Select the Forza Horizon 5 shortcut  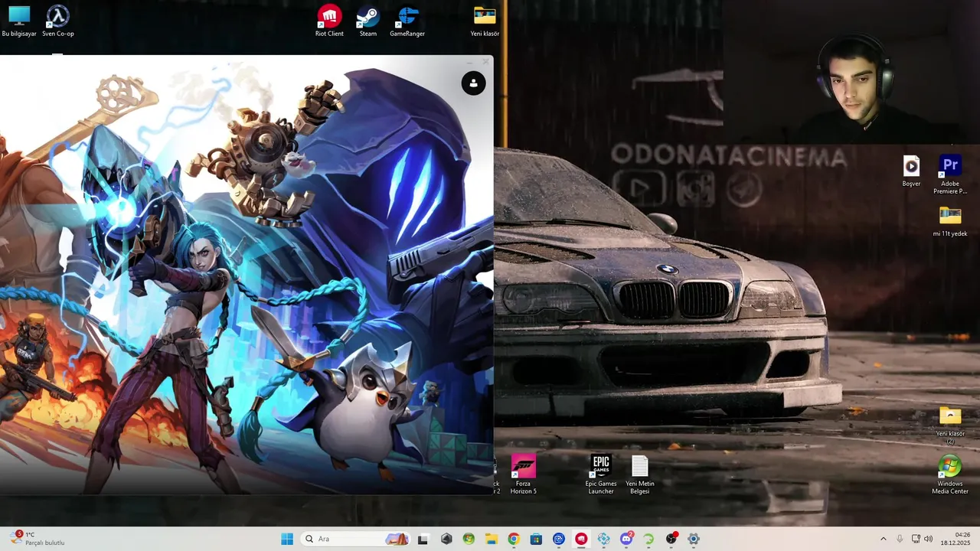pyautogui.click(x=524, y=474)
